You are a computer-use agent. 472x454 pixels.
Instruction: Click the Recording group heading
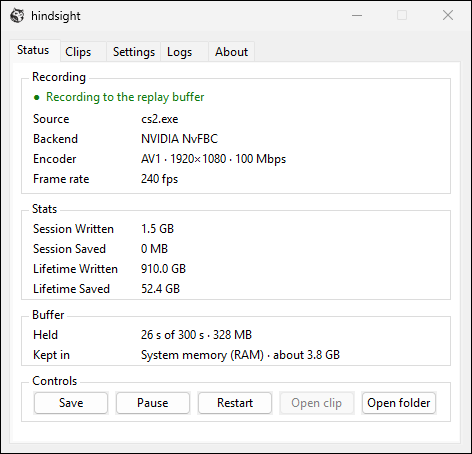[59, 77]
